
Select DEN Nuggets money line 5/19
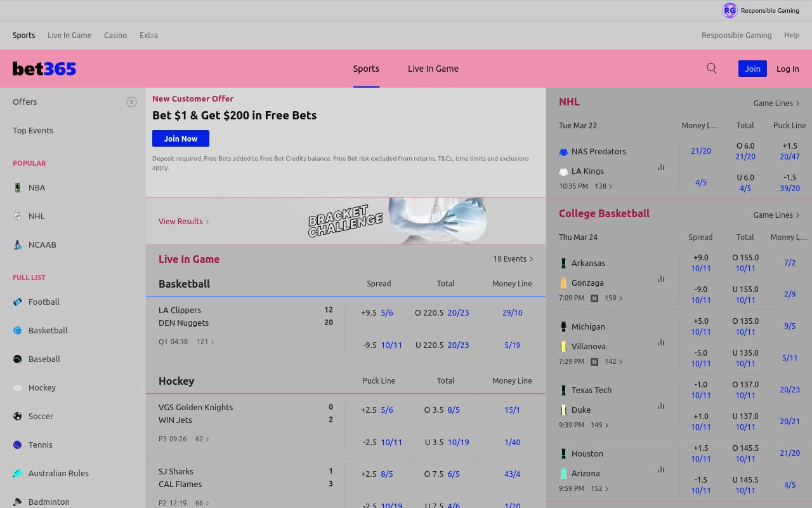513,345
